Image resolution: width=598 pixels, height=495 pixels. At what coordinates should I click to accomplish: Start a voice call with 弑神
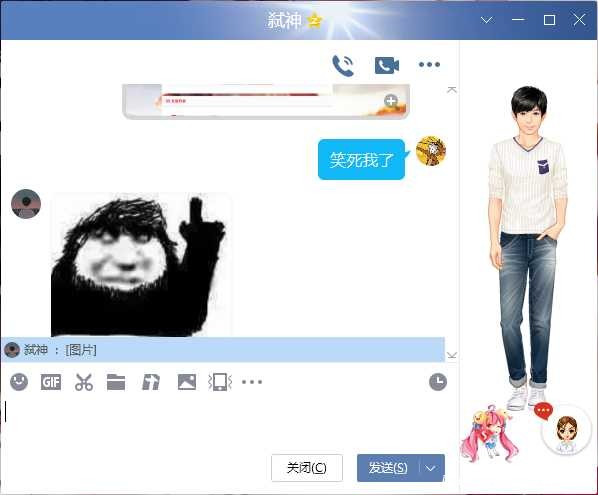pos(343,65)
